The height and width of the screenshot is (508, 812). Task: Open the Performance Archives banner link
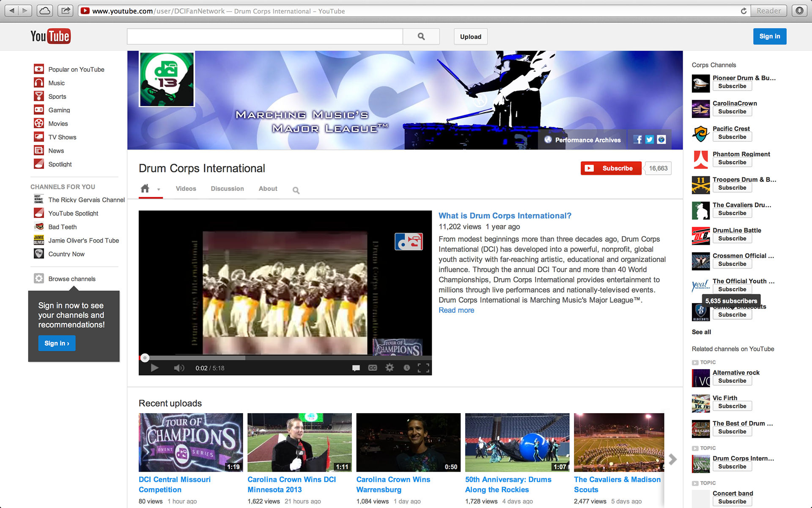(583, 140)
